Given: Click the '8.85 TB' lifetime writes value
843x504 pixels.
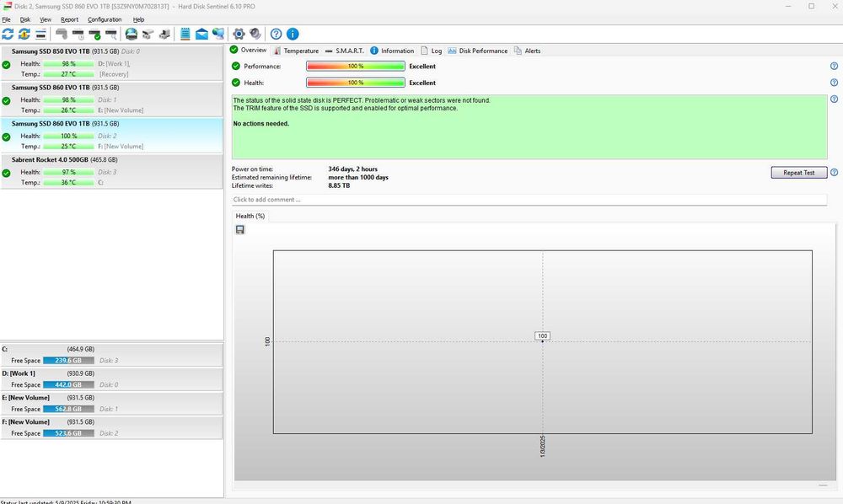Looking at the screenshot, I should click(339, 185).
